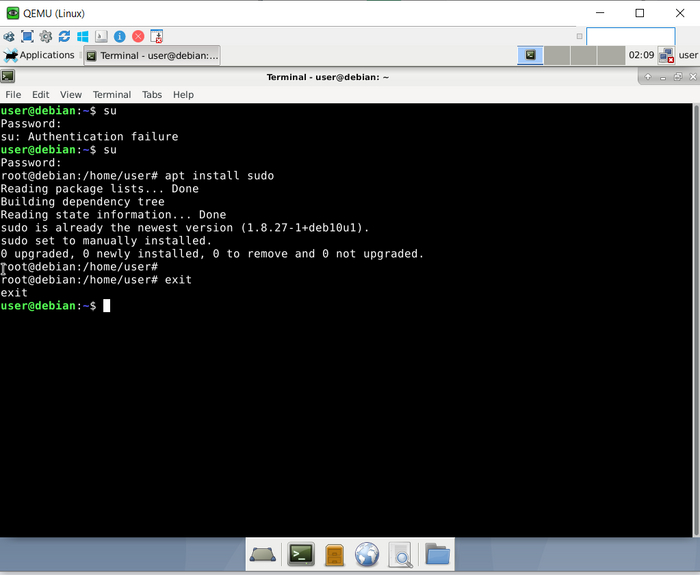Open the Terminal menu
Screen dimensions: 700x575
tap(112, 95)
